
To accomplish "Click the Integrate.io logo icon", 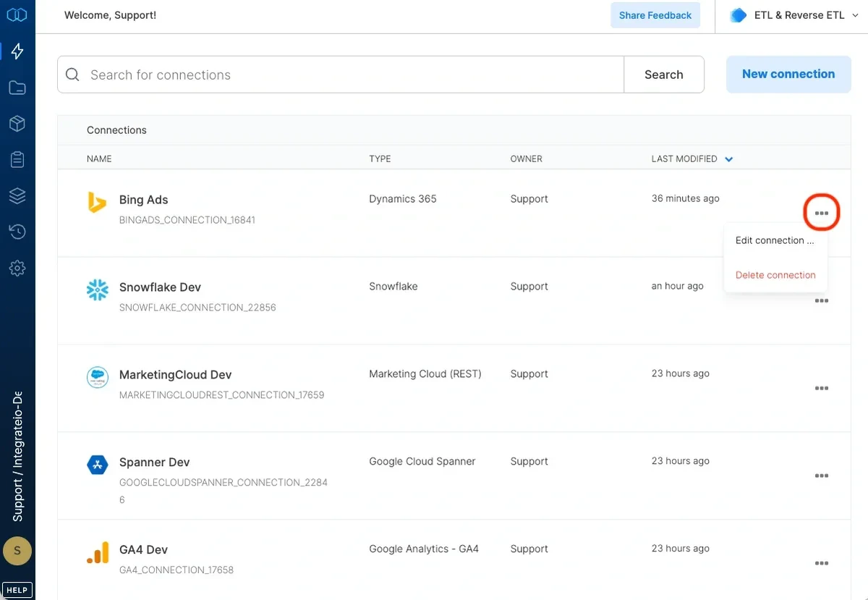I will [x=17, y=14].
